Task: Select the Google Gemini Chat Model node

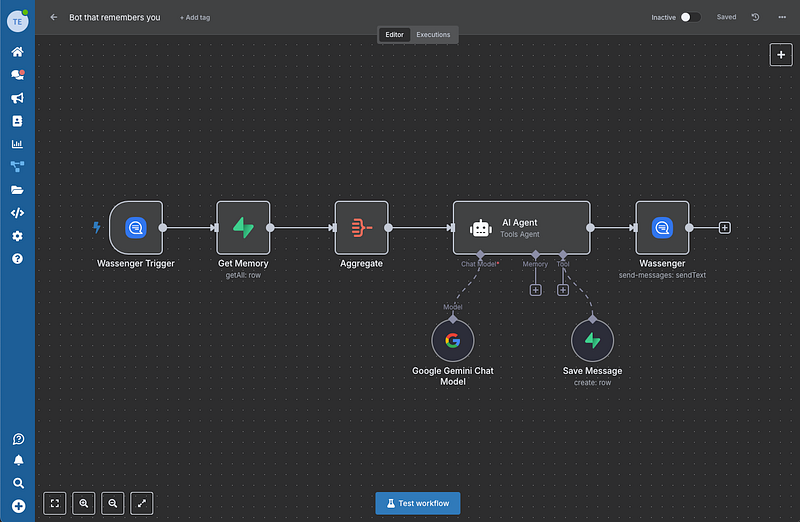Action: (x=453, y=341)
